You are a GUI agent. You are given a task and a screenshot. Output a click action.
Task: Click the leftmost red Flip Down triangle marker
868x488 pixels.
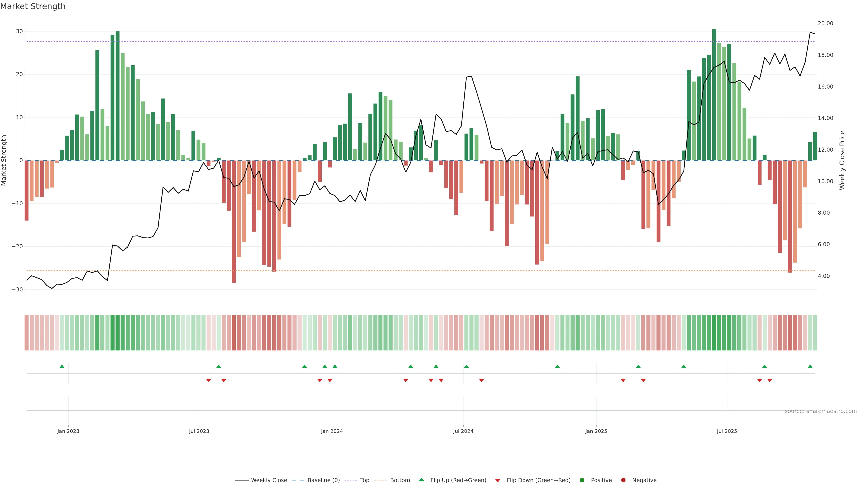[x=209, y=380]
